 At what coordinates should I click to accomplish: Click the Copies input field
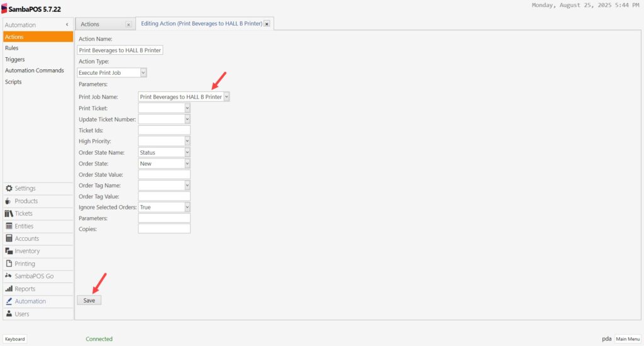coord(164,229)
